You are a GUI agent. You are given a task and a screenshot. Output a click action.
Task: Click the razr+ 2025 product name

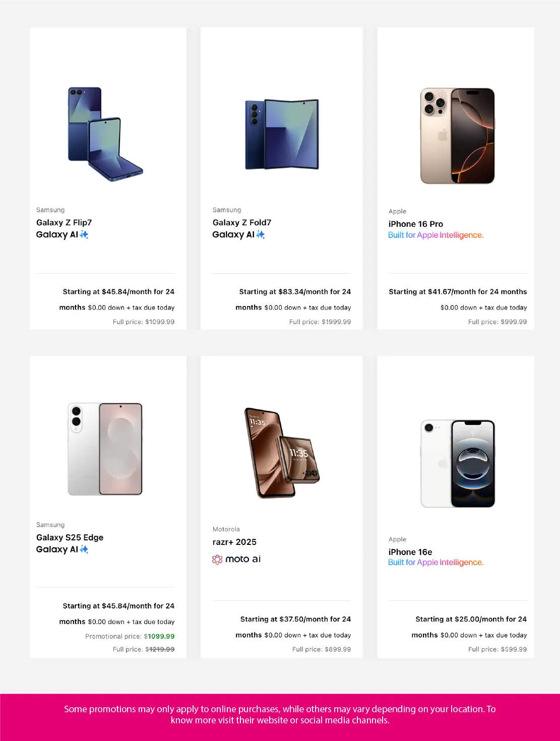[x=234, y=542]
